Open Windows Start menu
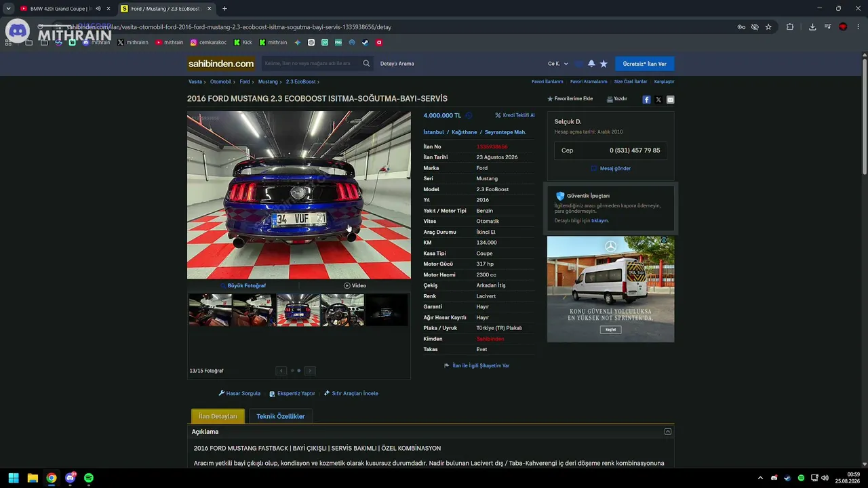The image size is (868, 488). click(x=13, y=478)
